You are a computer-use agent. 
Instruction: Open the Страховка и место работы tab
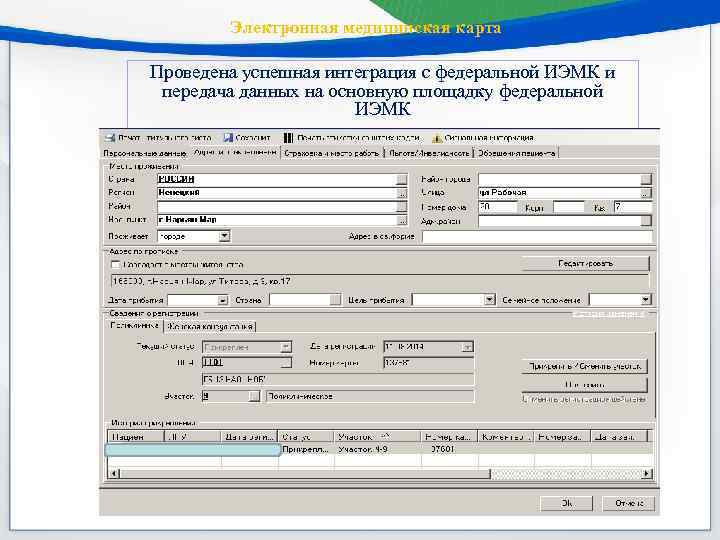click(x=332, y=153)
